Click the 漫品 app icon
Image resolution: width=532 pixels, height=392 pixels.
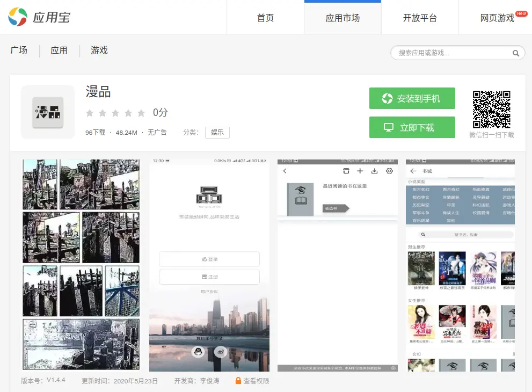tap(48, 112)
